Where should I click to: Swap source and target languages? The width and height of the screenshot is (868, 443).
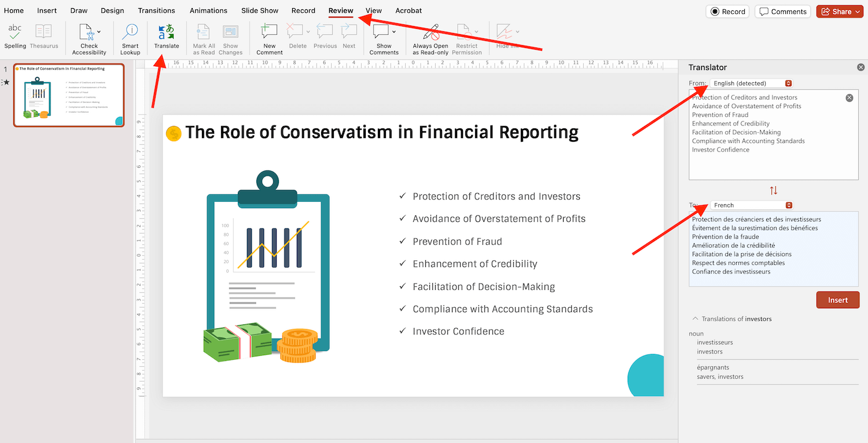774,190
